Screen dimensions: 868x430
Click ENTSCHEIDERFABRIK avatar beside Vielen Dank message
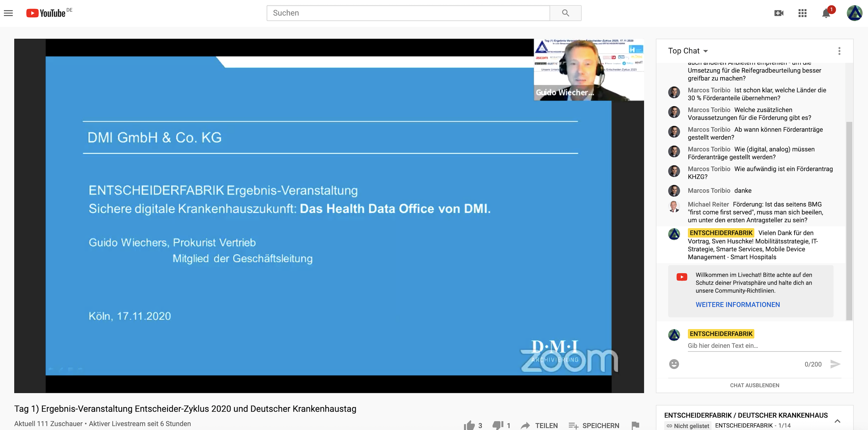coord(674,234)
